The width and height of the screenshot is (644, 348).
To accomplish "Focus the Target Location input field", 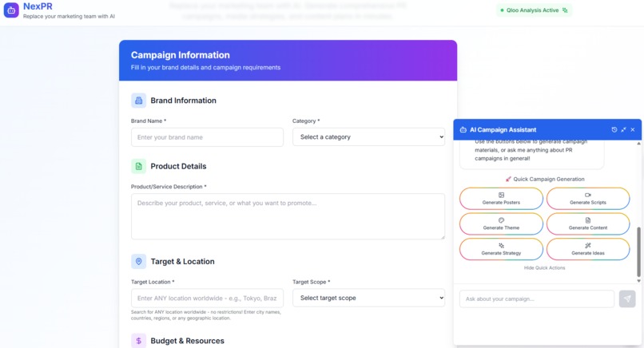I will click(207, 298).
